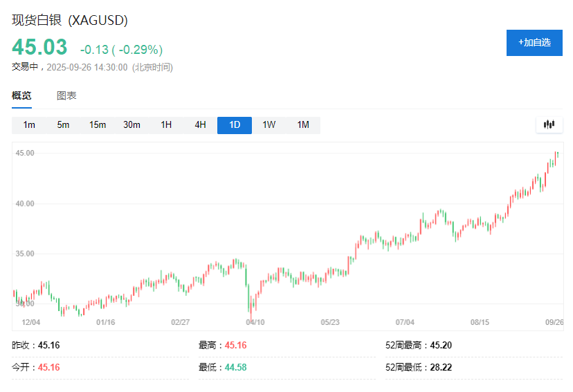The image size is (573, 392).
Task: Pick the 4H timeframe
Action: 200,125
